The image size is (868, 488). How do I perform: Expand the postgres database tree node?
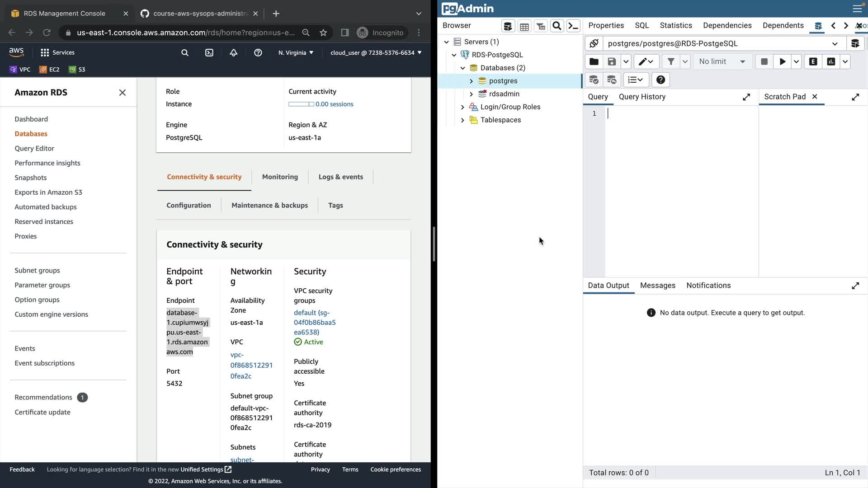click(x=471, y=81)
